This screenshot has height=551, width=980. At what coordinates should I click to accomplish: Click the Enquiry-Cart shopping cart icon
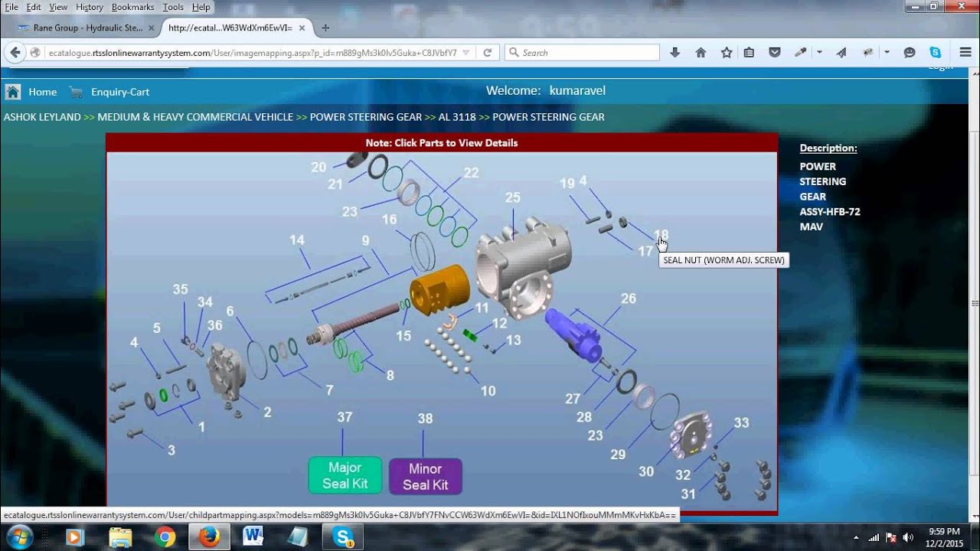coord(76,92)
